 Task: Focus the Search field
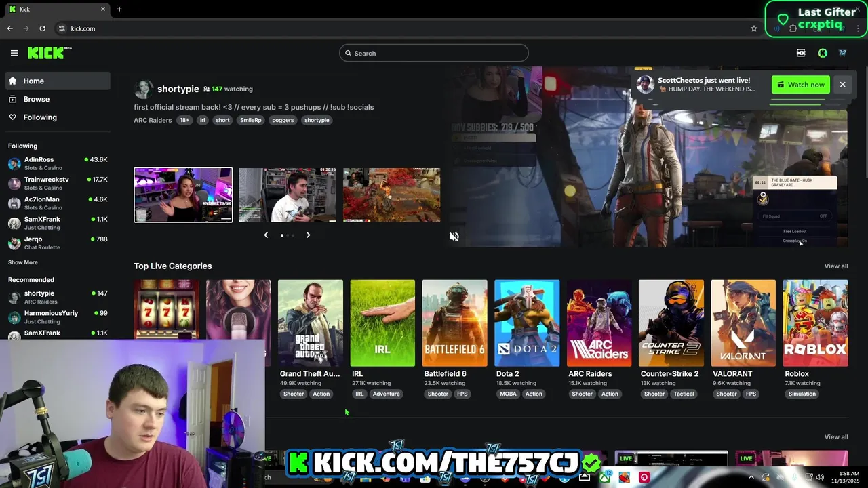pyautogui.click(x=434, y=53)
